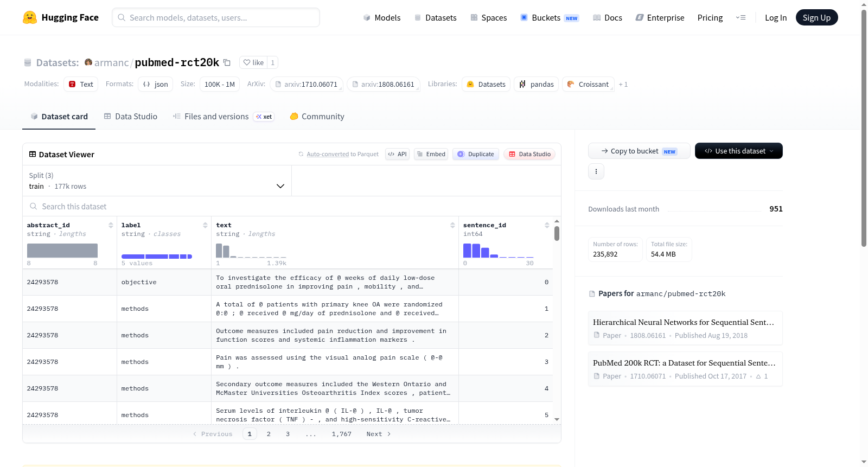
Task: Select the json format tag
Action: click(x=155, y=84)
